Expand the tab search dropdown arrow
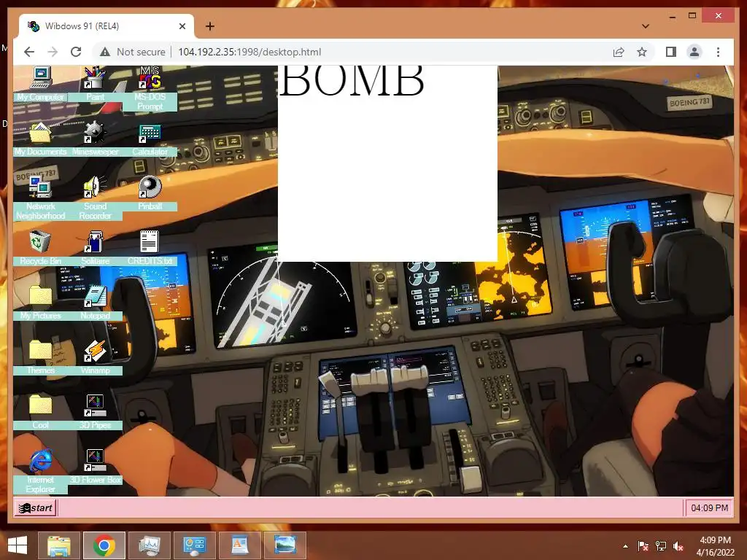 click(646, 26)
